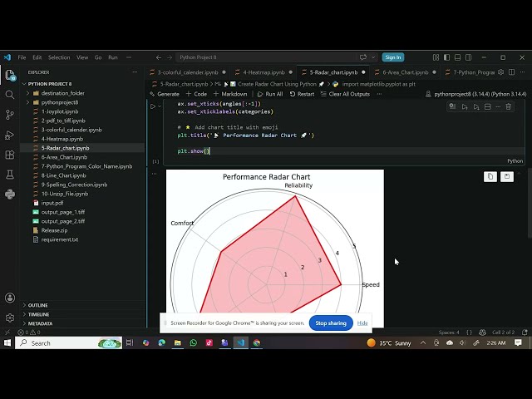This screenshot has height=399, width=532.
Task: Open input.pdf in explorer
Action: pyautogui.click(x=52, y=203)
